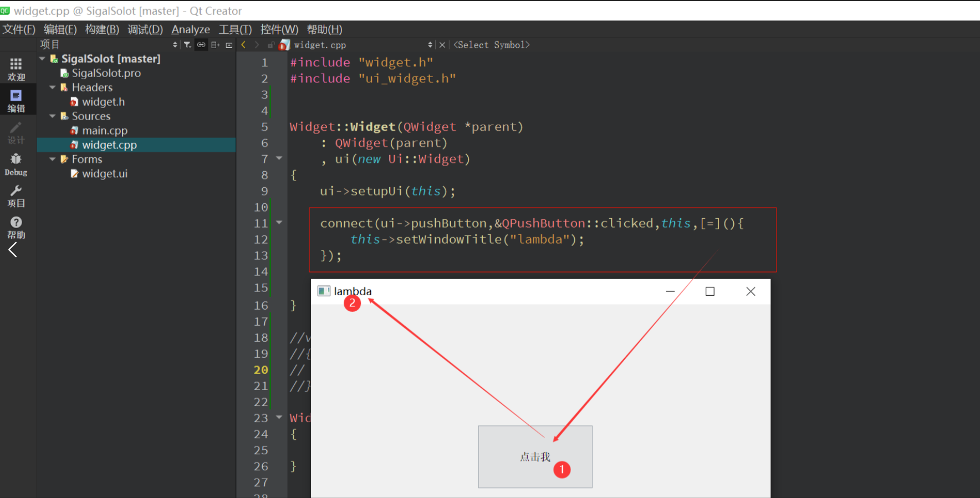
Task: Open Welcome mode in the left sidebar
Action: [16, 69]
